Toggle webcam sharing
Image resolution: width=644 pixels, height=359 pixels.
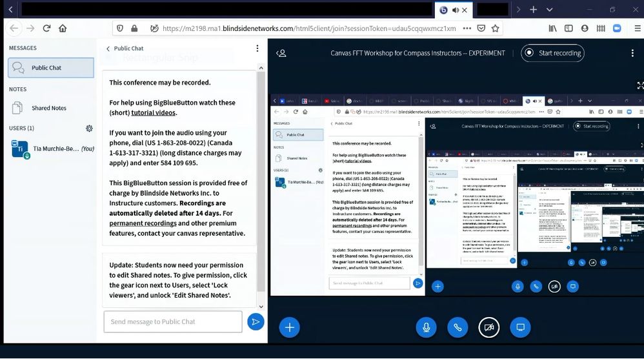coord(488,327)
